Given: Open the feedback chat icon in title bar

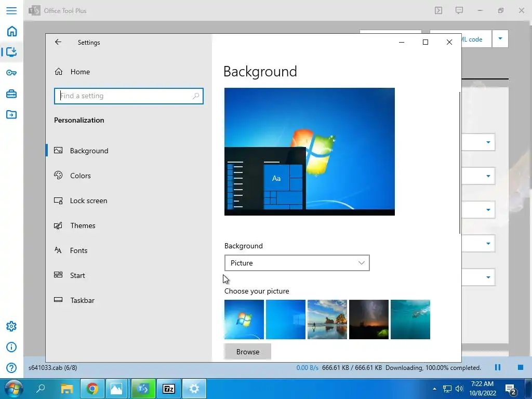Looking at the screenshot, I should tap(459, 10).
